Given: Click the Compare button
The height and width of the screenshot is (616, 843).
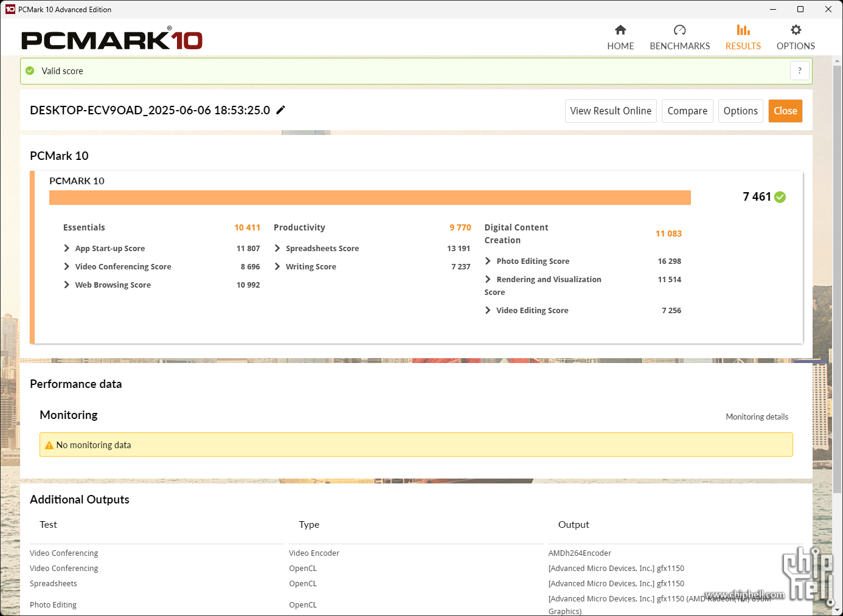Looking at the screenshot, I should point(687,111).
